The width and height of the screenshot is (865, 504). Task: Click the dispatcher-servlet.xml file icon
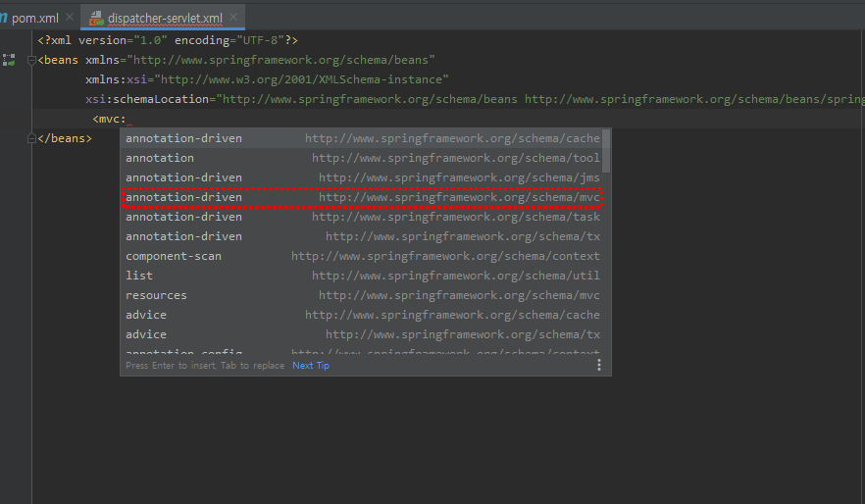[96, 19]
